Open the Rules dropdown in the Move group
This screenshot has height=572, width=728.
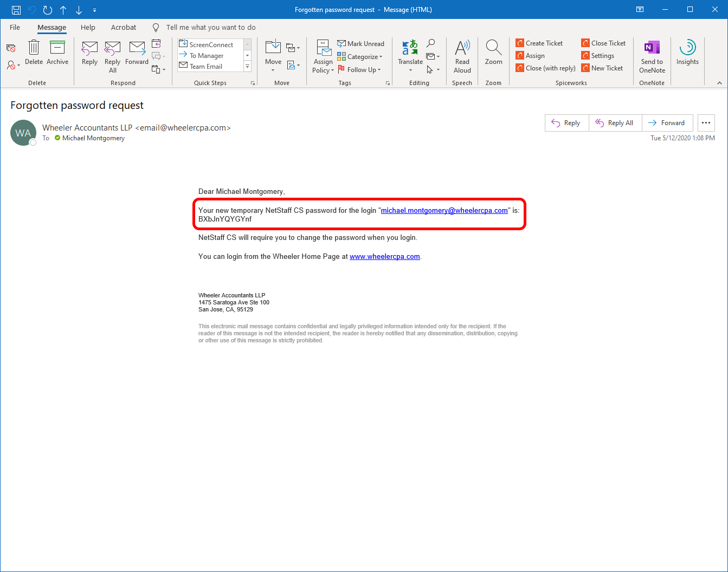pyautogui.click(x=293, y=48)
